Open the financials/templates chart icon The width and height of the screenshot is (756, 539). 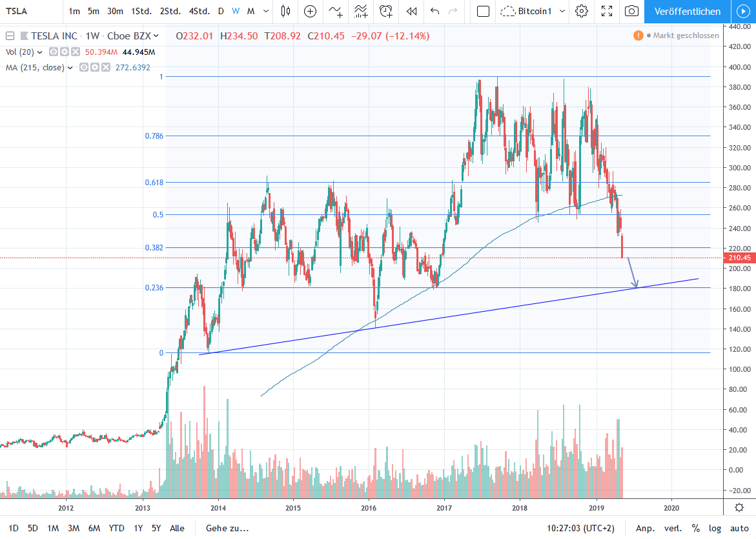tap(361, 11)
